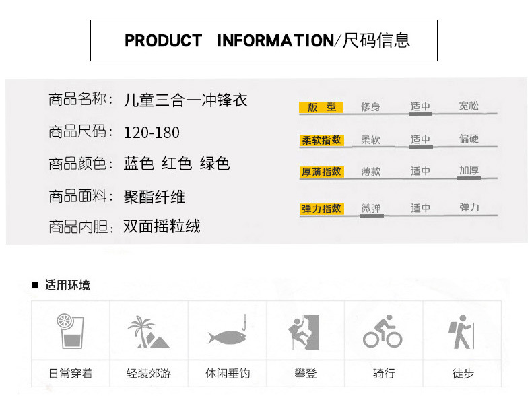This screenshot has width=532, height=396.
Task: Select the 修身 fit option
Action: [x=370, y=107]
